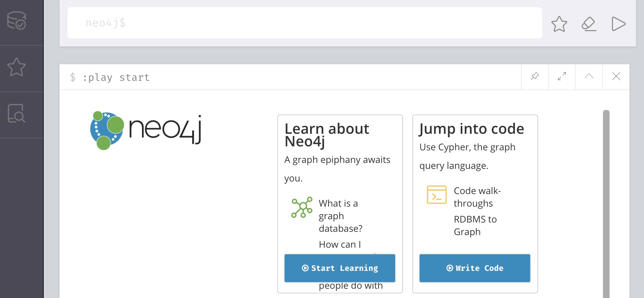Open the Database information sidebar icon
The height and width of the screenshot is (298, 644).
(x=17, y=21)
